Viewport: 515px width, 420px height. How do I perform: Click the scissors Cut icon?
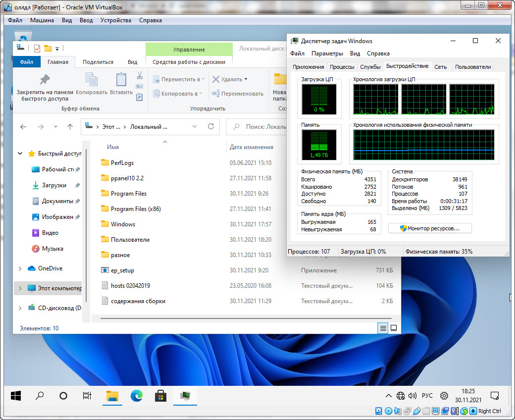[140, 76]
